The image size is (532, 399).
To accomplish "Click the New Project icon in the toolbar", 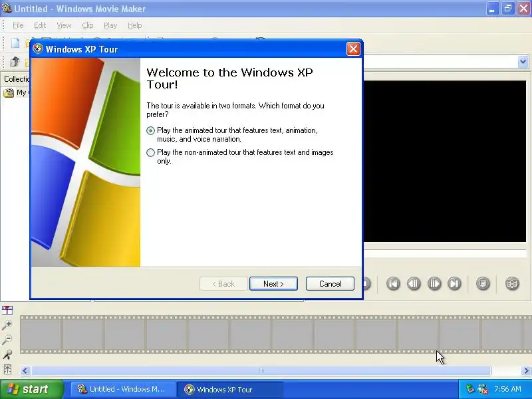I will [15, 43].
